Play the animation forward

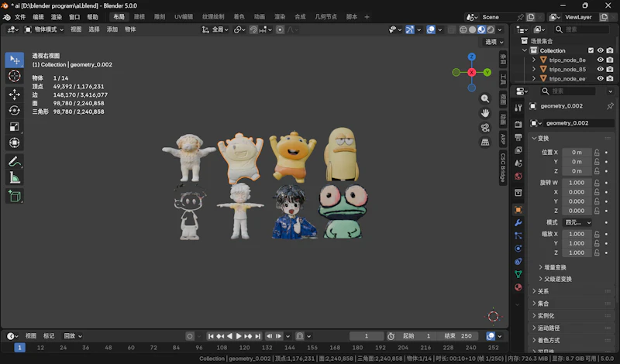tap(239, 336)
